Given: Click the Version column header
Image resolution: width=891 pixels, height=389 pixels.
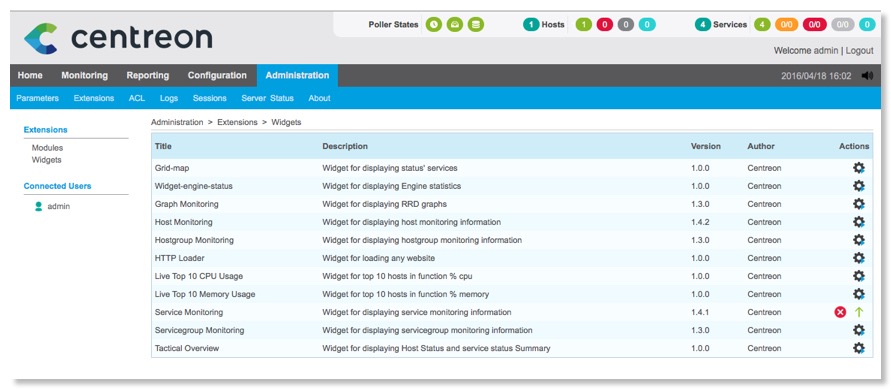Looking at the screenshot, I should (x=706, y=146).
